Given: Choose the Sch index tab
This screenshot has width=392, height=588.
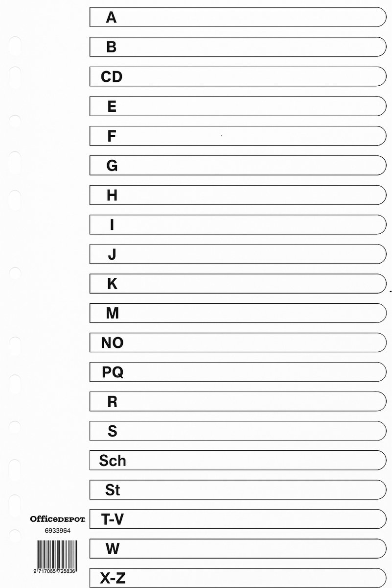Looking at the screenshot, I should (238, 460).
